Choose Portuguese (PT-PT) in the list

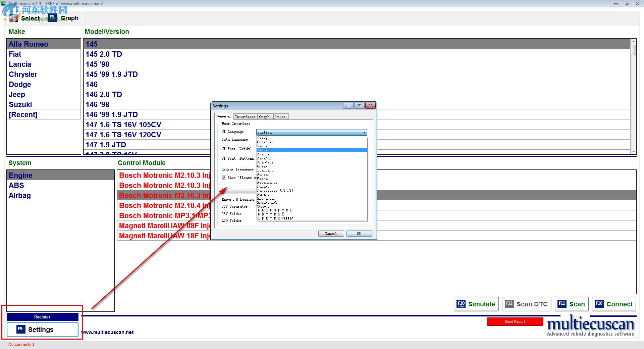(x=312, y=190)
